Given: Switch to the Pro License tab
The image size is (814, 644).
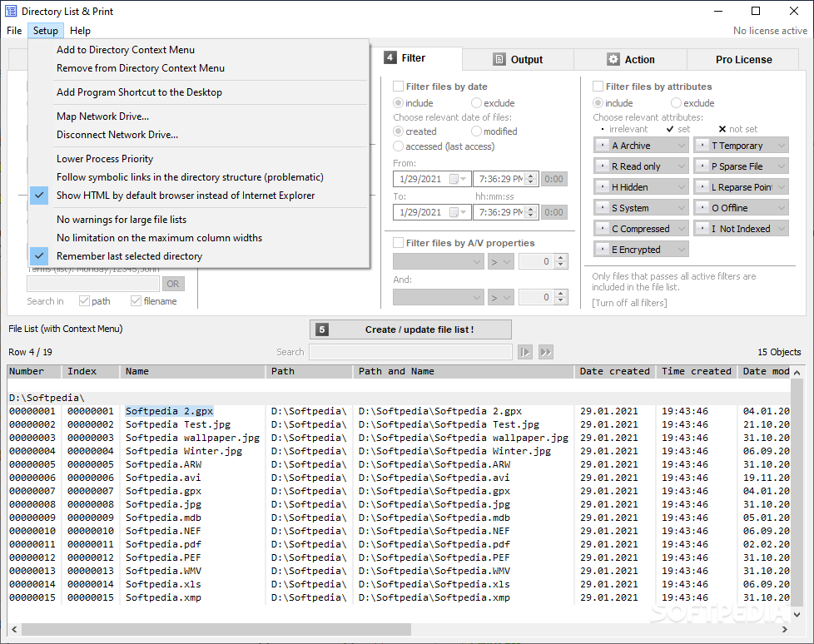Looking at the screenshot, I should pos(743,59).
